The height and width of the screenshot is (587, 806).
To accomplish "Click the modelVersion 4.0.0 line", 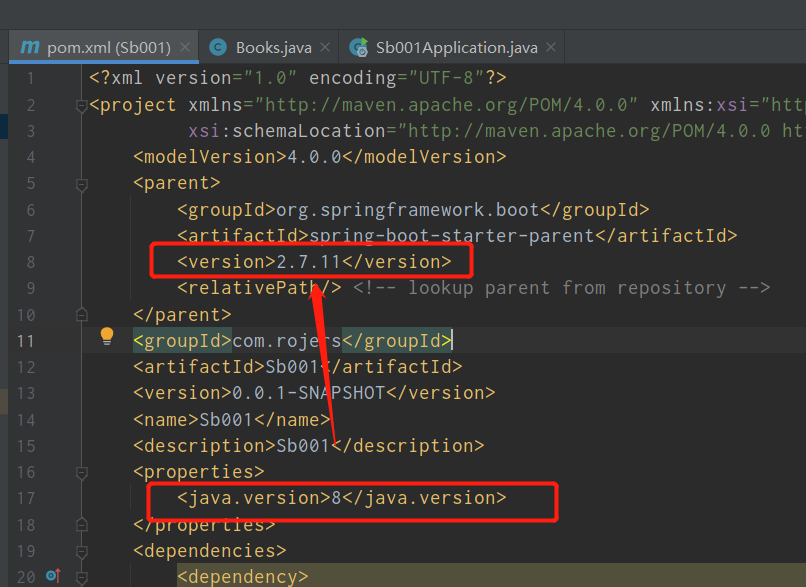I will [320, 157].
